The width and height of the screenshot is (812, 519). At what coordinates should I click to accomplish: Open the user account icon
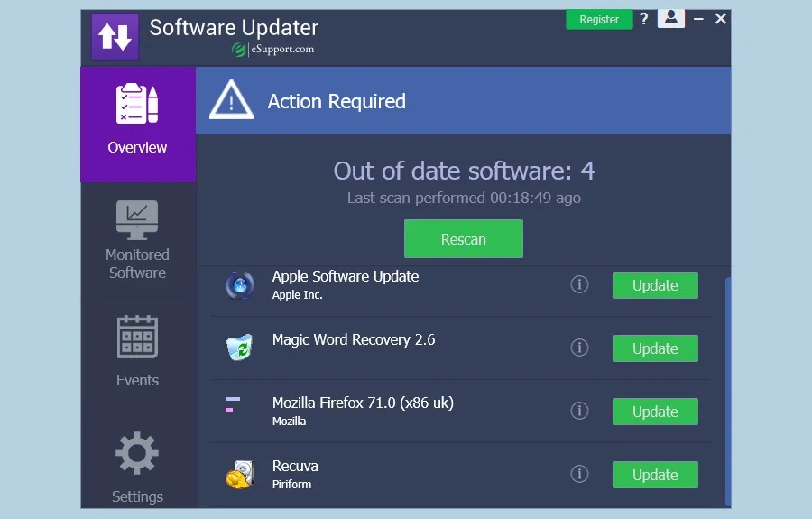click(x=671, y=18)
